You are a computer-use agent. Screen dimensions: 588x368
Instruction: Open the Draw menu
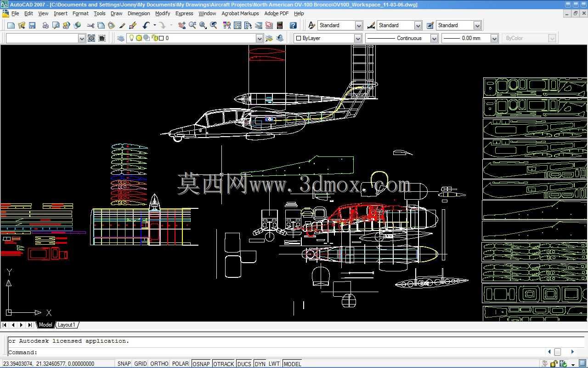[x=116, y=13]
